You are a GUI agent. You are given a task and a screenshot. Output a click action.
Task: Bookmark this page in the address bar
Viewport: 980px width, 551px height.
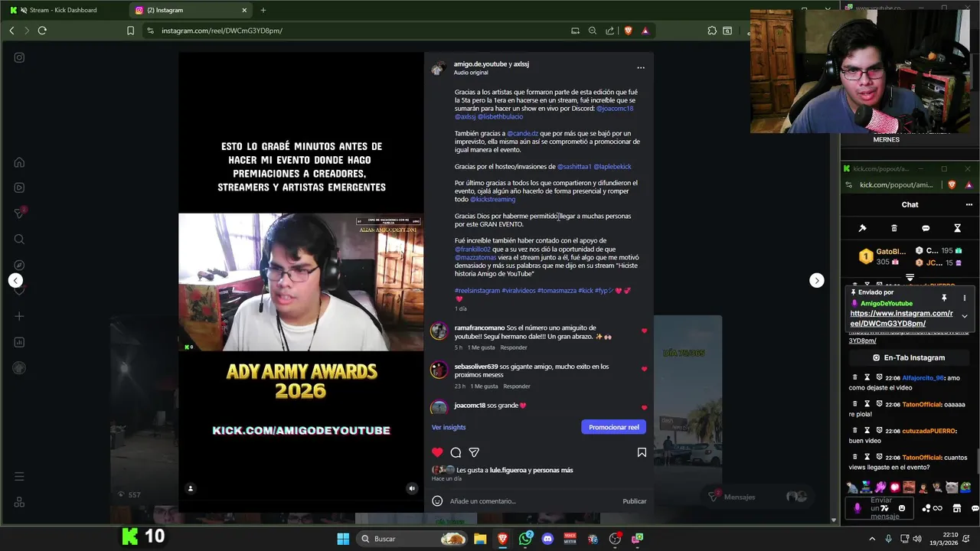tap(130, 31)
